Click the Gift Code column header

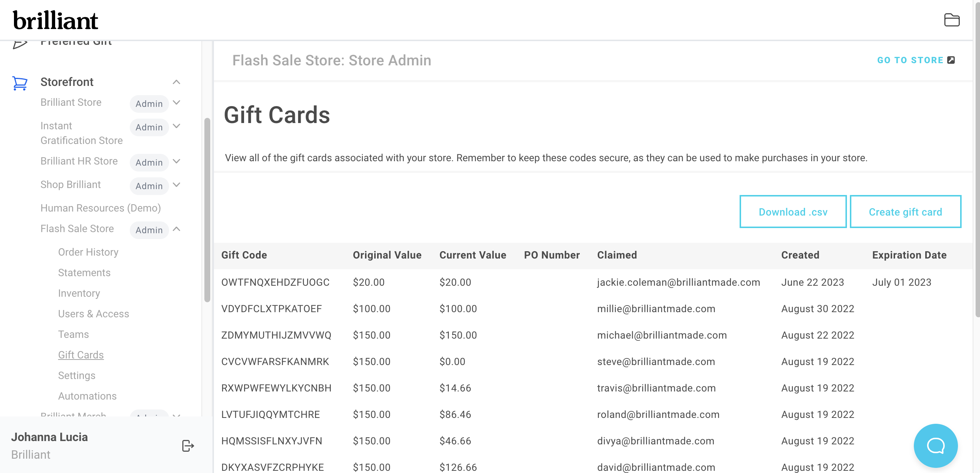[x=244, y=255]
